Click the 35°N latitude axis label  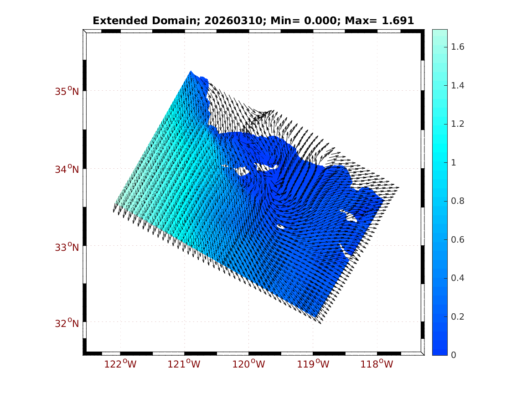tap(67, 92)
